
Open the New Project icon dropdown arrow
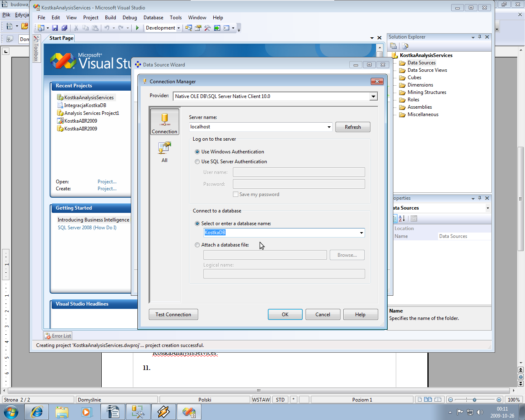(x=48, y=28)
